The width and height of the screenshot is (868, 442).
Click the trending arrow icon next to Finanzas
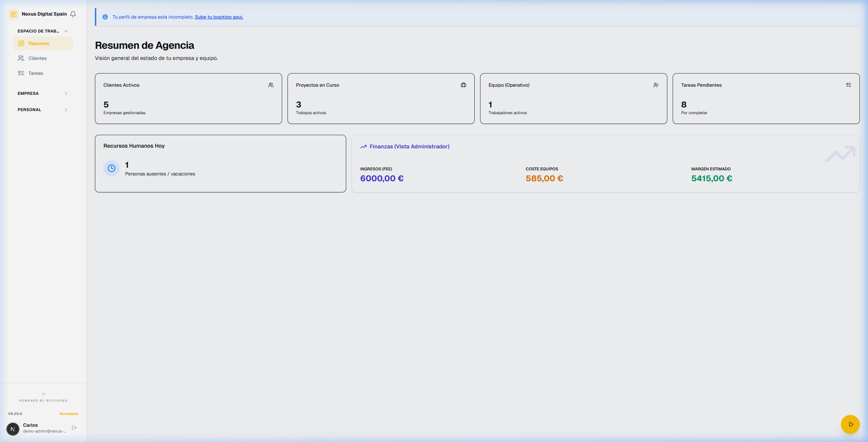(x=363, y=146)
